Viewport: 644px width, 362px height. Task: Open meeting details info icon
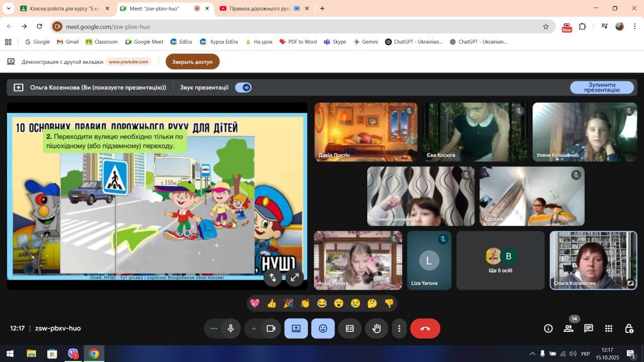[x=548, y=329]
